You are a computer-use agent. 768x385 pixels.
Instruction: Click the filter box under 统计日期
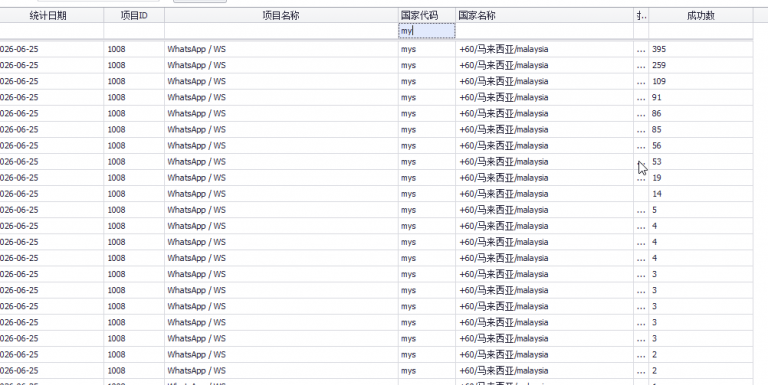(51, 31)
